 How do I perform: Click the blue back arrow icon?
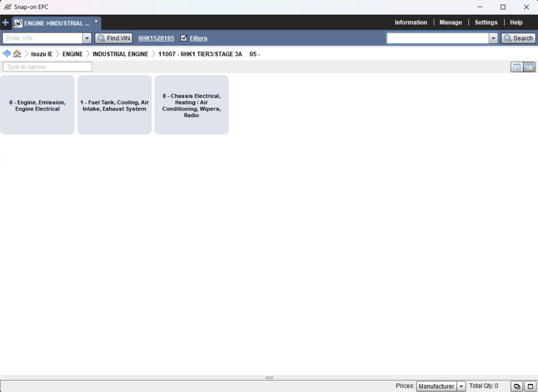tap(6, 54)
